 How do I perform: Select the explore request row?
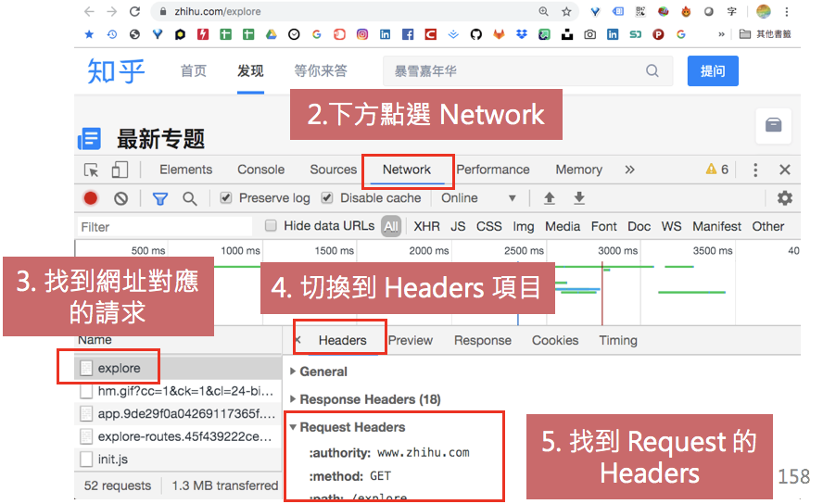[177, 368]
